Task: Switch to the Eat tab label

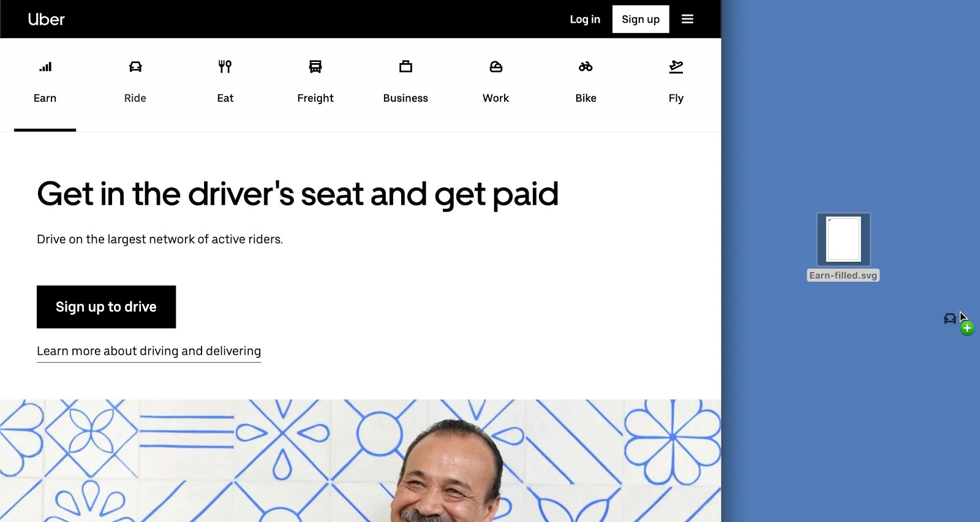Action: point(225,98)
